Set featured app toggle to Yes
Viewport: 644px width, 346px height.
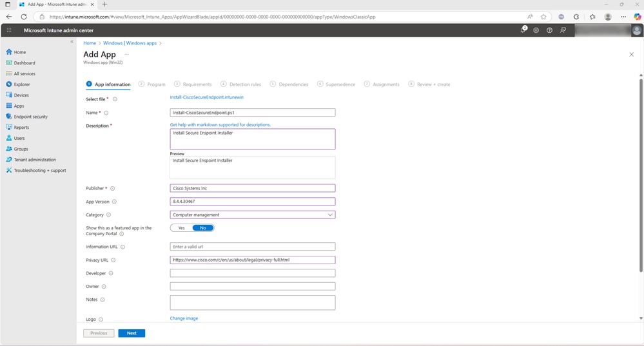pyautogui.click(x=182, y=228)
